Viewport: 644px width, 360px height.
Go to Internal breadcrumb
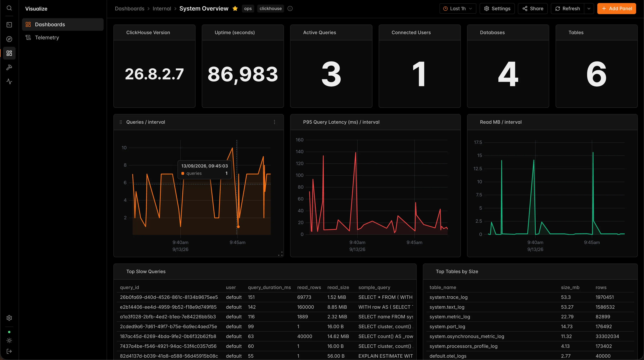[162, 9]
